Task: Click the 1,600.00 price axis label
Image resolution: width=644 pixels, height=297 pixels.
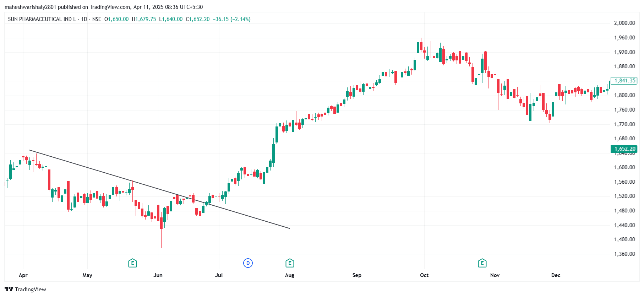Action: click(x=624, y=167)
